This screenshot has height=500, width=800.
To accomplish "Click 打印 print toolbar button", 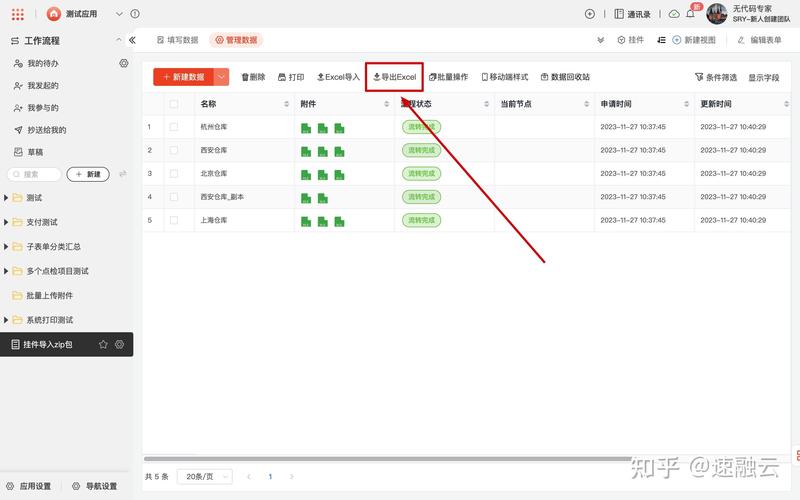I will [291, 77].
